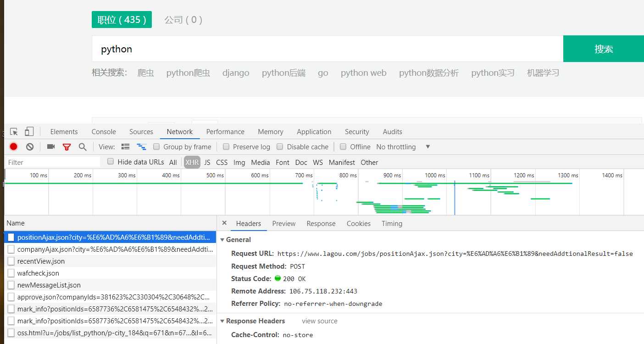The image size is (644, 344).
Task: Filter requests by JS
Action: coord(207,163)
